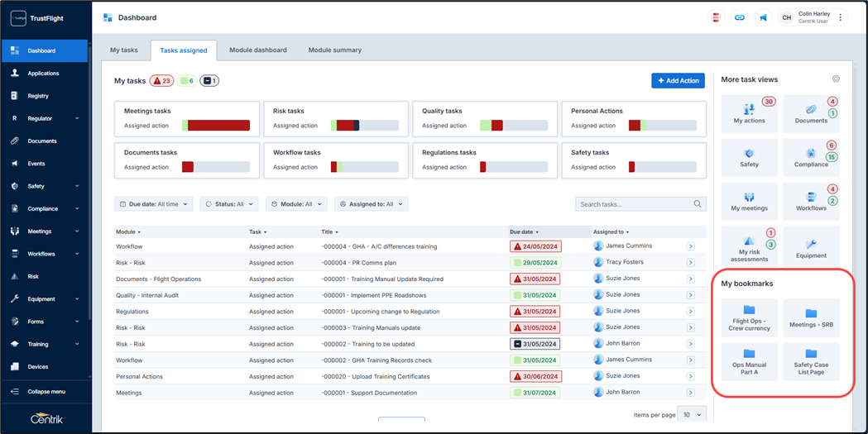Open the announcements megaphone icon in header
The width and height of the screenshot is (868, 434).
tap(763, 17)
